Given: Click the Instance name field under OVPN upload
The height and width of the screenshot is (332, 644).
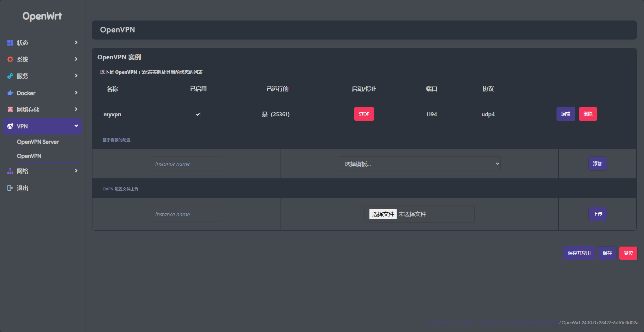Looking at the screenshot, I should point(186,214).
